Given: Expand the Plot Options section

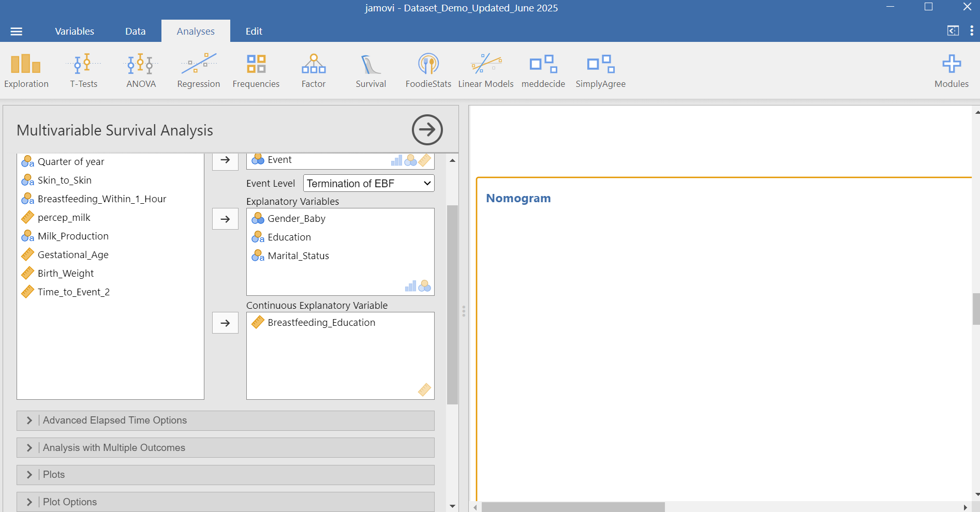Looking at the screenshot, I should (x=226, y=502).
